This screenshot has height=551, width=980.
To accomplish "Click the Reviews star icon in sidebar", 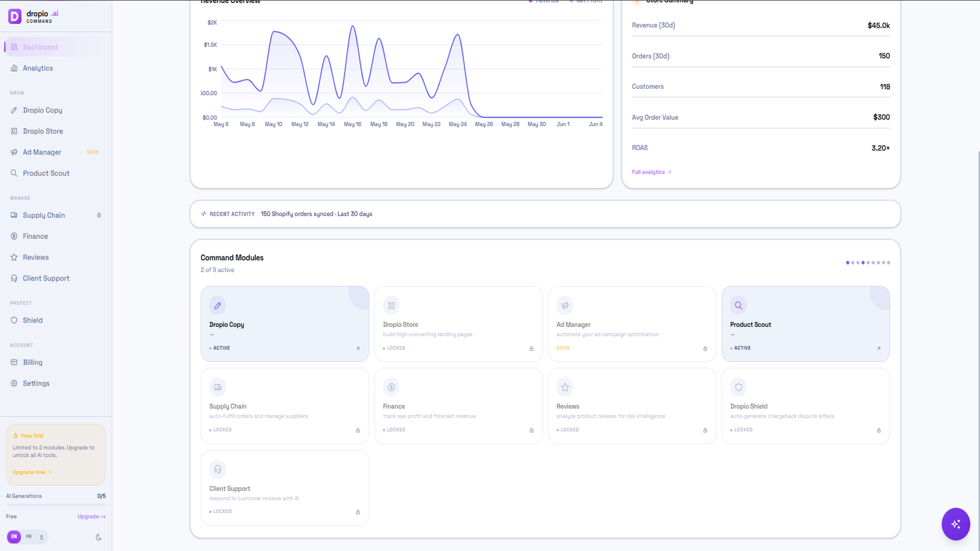I will (x=14, y=257).
